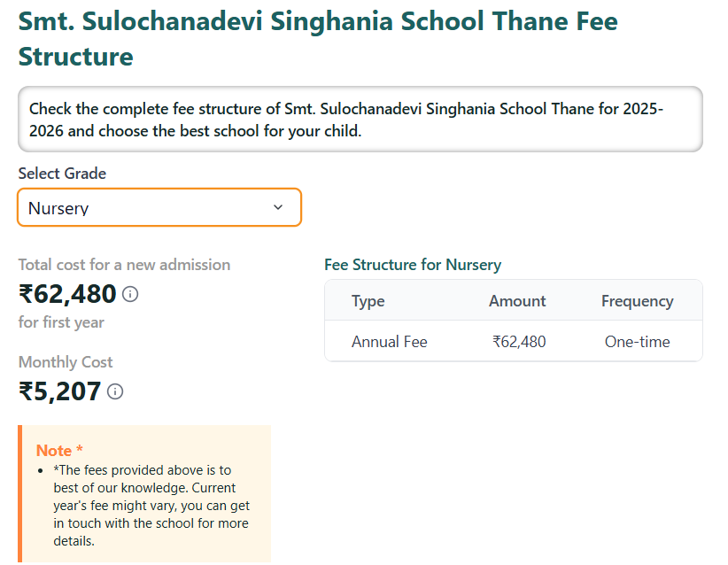Screen dimensions: 728x565
Task: Click the large ₹5,207 monthly figure
Action: [x=59, y=391]
